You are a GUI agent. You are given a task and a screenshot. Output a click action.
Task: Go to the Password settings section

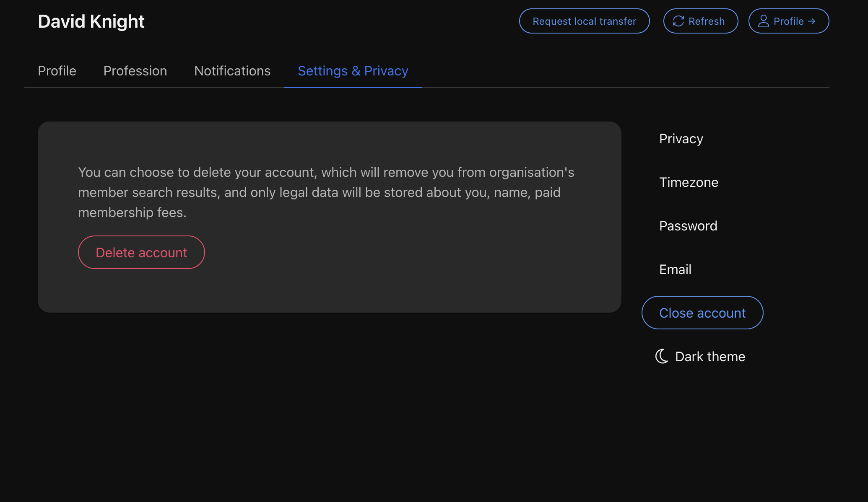[x=688, y=226]
